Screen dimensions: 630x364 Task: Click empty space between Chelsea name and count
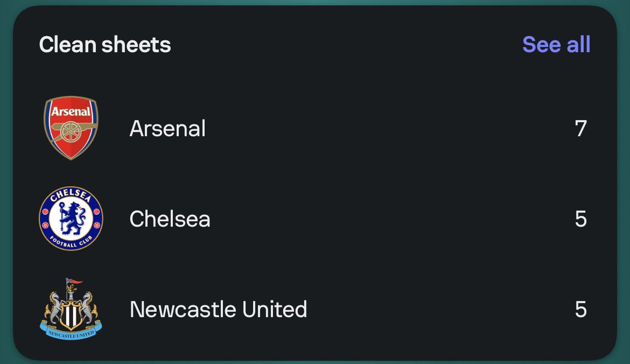392,219
